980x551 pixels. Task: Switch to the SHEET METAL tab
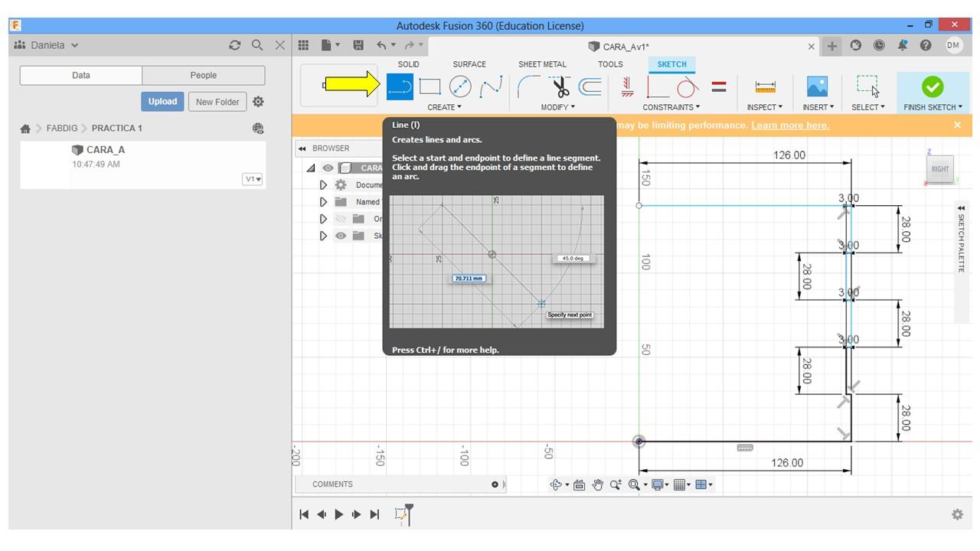pos(542,64)
